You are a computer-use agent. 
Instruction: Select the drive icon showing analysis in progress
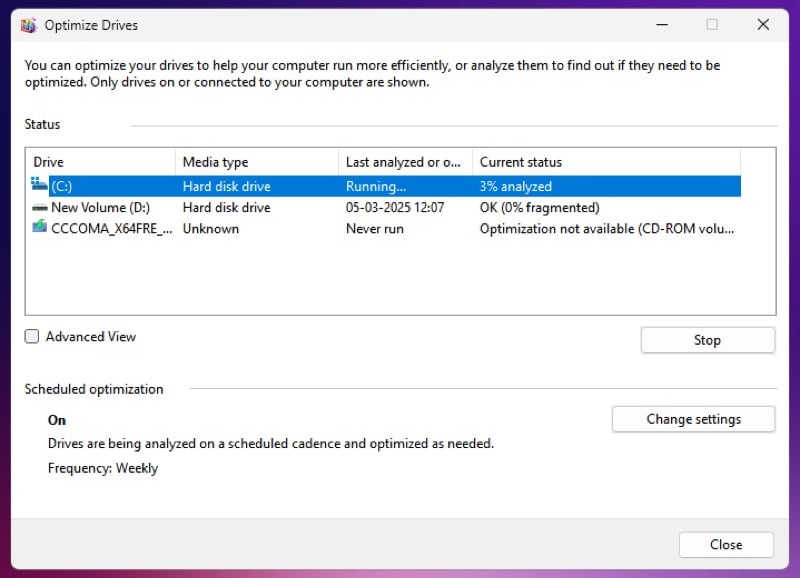(x=37, y=186)
